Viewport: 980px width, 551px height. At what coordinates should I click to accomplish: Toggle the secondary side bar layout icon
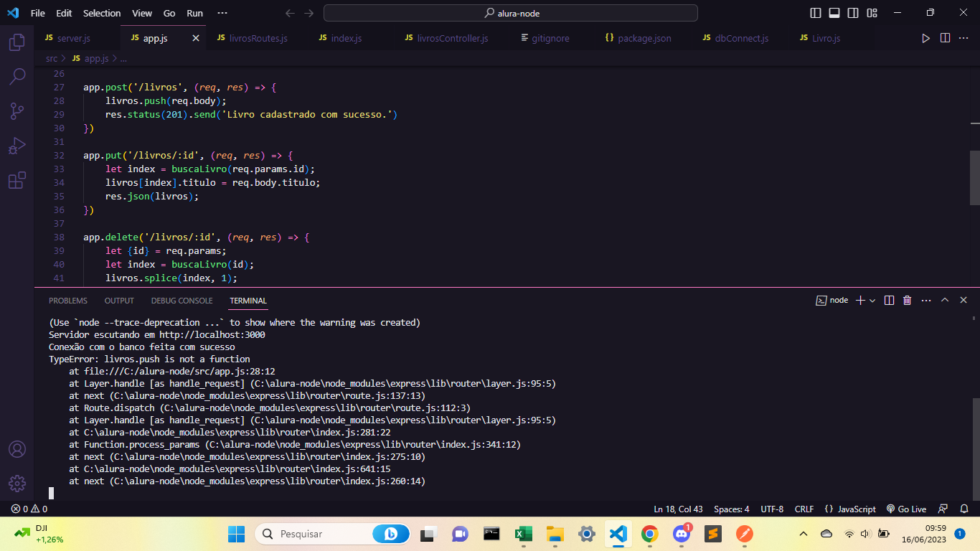[853, 13]
